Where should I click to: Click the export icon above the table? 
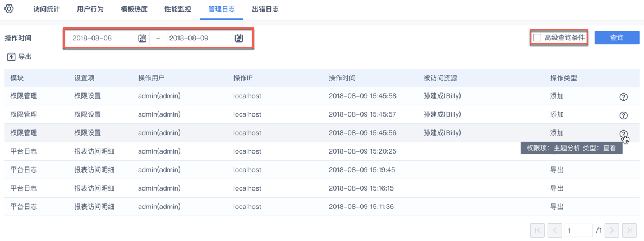click(11, 57)
